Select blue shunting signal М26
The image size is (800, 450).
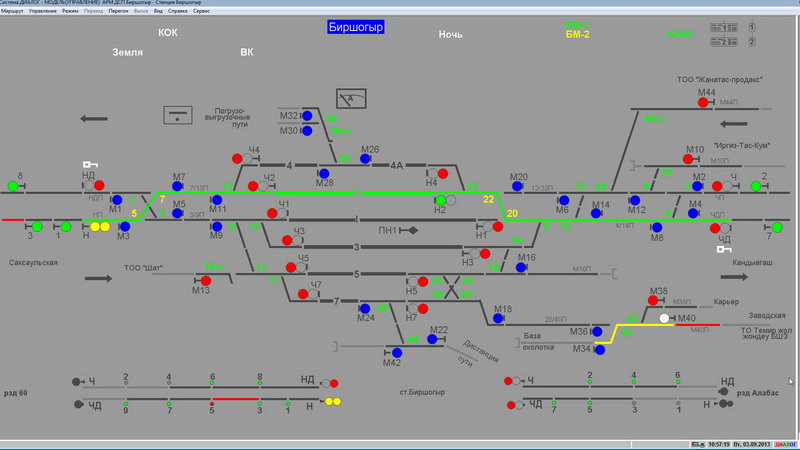click(365, 159)
